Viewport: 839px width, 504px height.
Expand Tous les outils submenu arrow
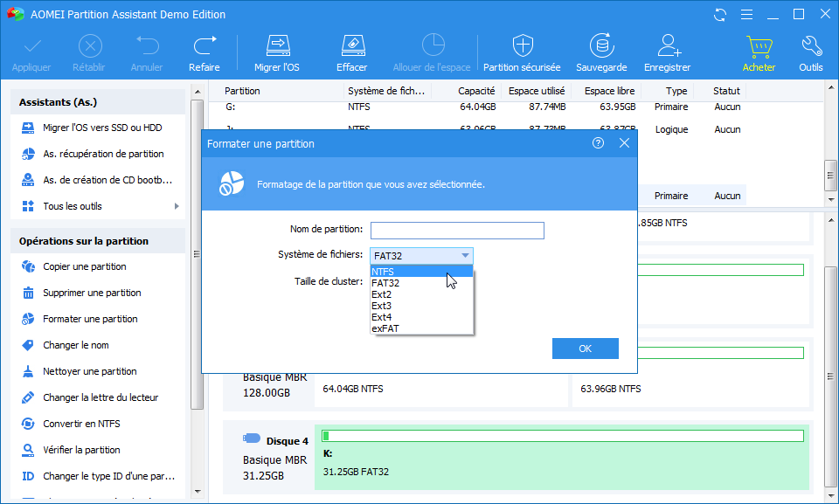click(x=177, y=206)
